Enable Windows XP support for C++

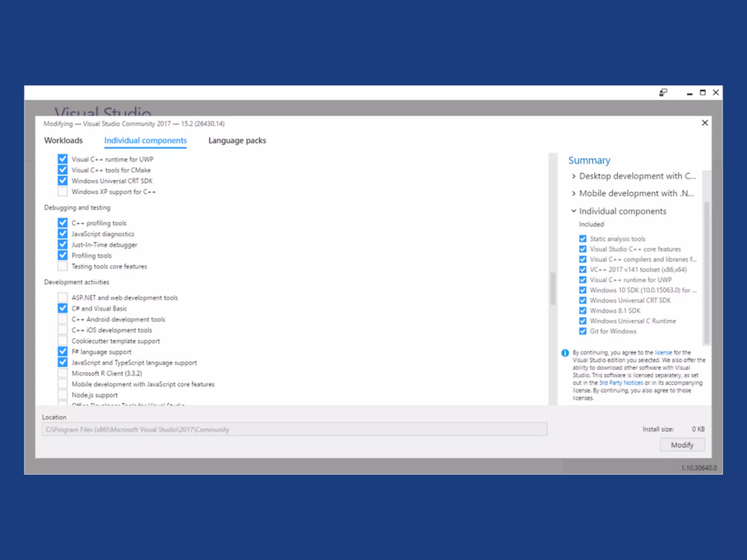pyautogui.click(x=63, y=191)
